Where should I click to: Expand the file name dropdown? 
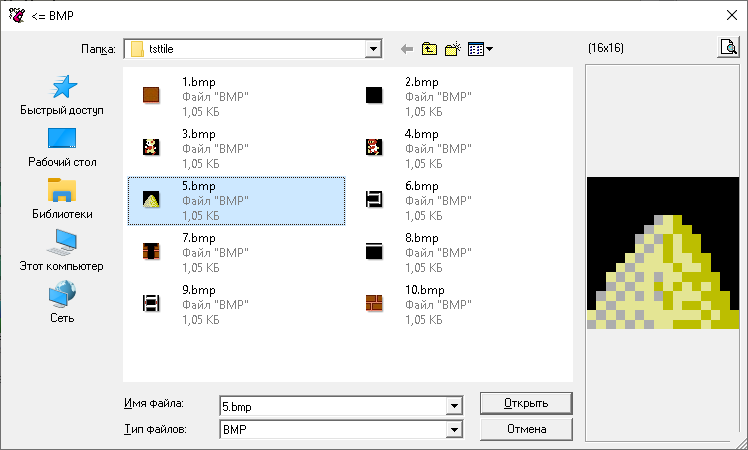pos(454,405)
